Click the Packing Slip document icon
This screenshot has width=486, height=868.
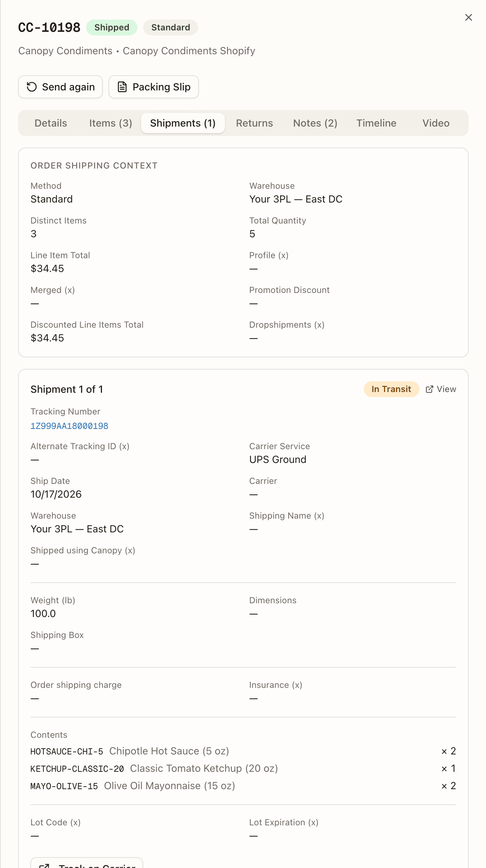122,87
